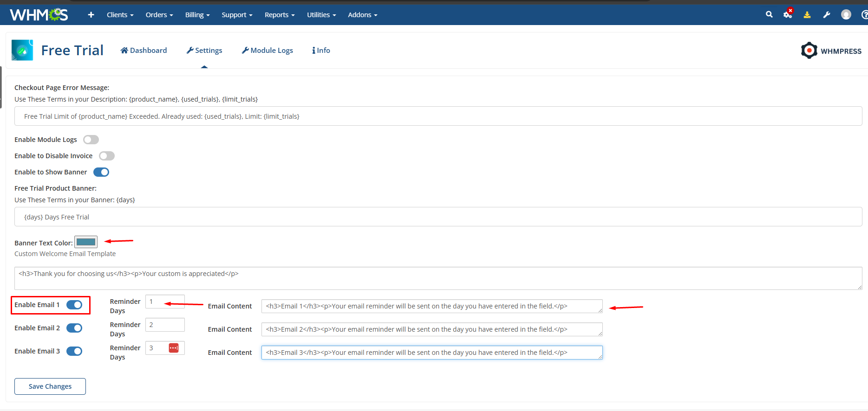Turn off Enable to Show Banner
Screen dimensions: 868x411
coord(101,172)
